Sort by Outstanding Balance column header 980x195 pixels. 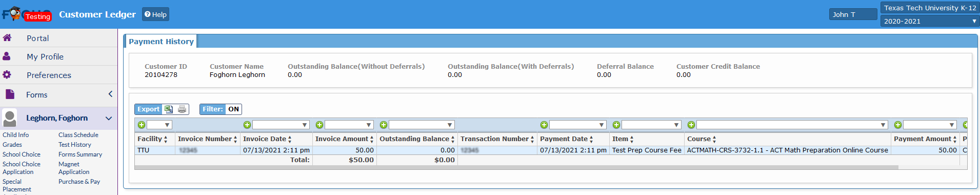(417, 139)
